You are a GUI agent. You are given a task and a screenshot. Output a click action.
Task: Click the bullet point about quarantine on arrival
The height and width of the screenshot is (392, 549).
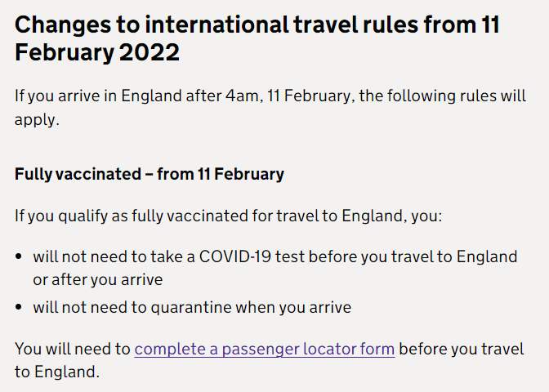coord(192,308)
